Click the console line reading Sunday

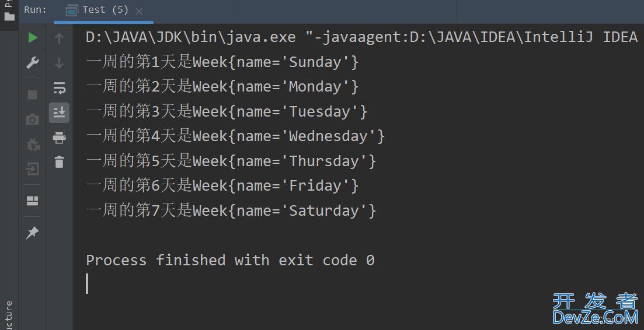(x=222, y=62)
